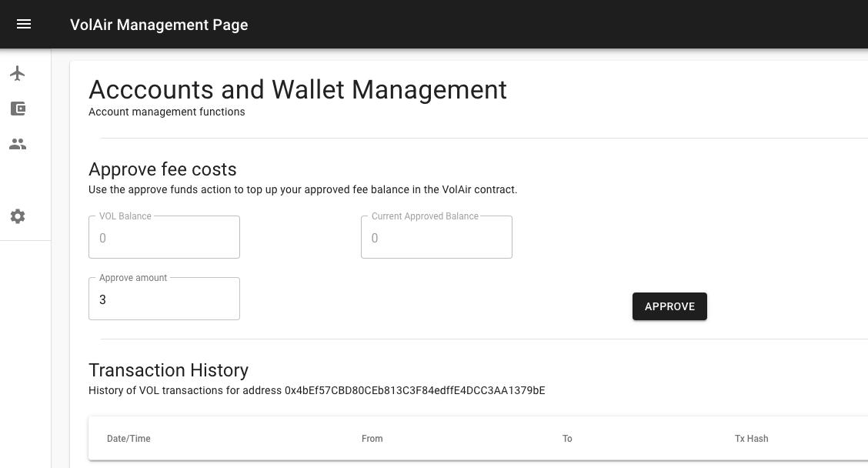Open the users group sidebar icon
The width and height of the screenshot is (868, 468).
(x=18, y=144)
